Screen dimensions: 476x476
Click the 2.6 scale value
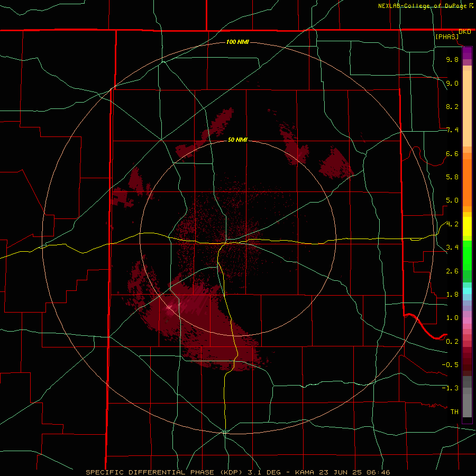tap(452, 271)
